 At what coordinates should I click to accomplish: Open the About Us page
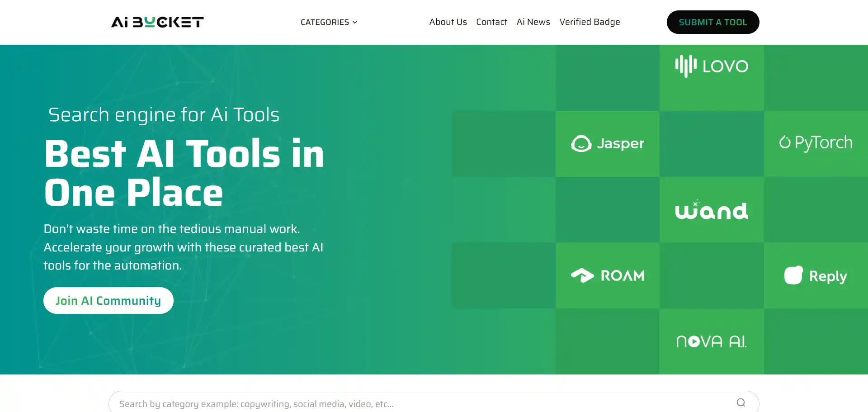(x=448, y=22)
